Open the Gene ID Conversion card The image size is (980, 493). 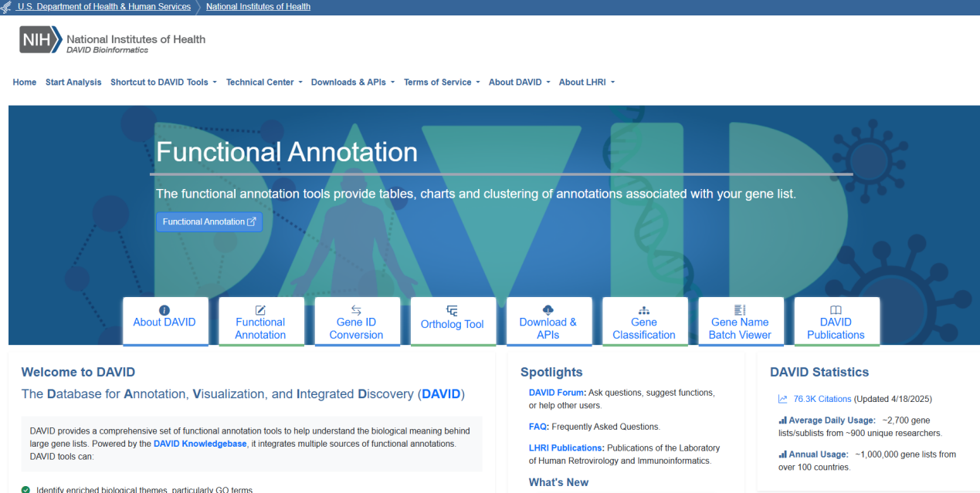(357, 322)
